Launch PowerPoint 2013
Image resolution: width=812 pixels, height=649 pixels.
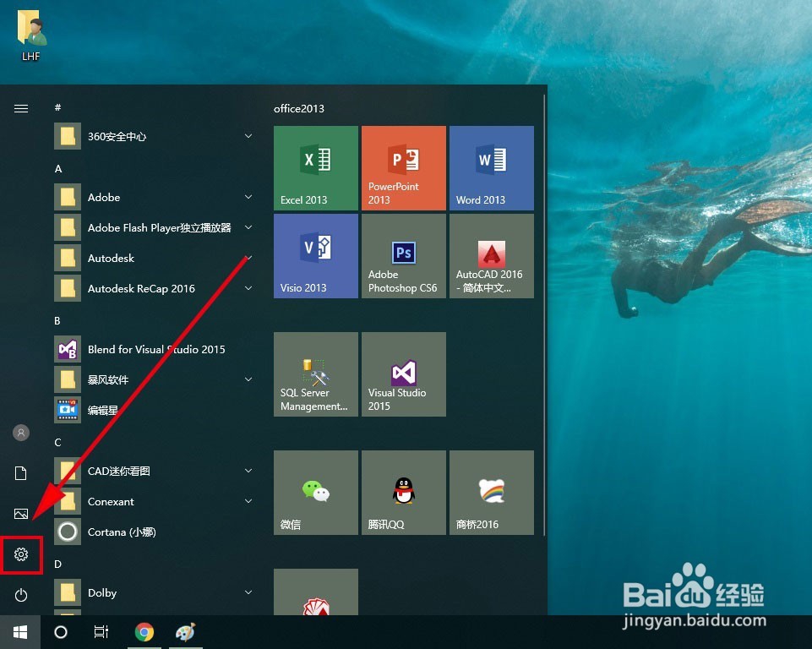[x=403, y=167]
